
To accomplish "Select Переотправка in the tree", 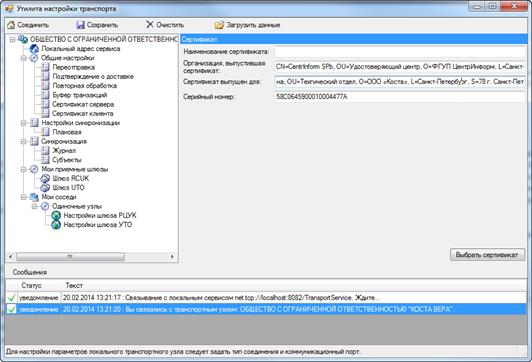I will 74,67.
